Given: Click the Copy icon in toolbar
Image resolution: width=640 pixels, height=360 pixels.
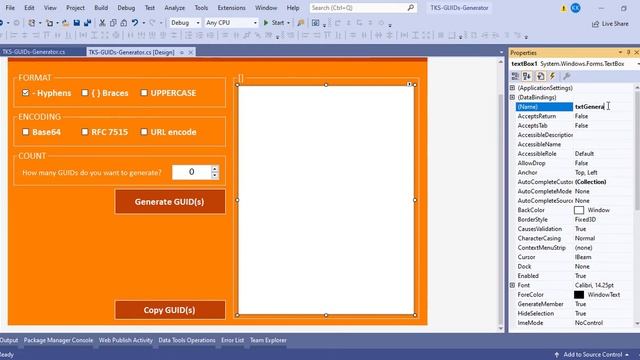Looking at the screenshot, I should [113, 23].
